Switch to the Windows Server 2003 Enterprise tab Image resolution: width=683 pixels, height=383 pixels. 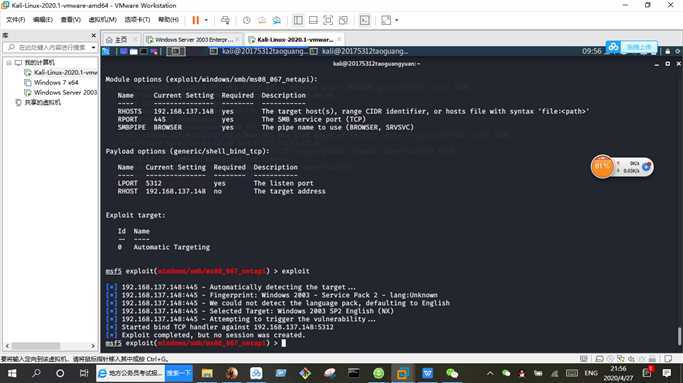coord(192,40)
